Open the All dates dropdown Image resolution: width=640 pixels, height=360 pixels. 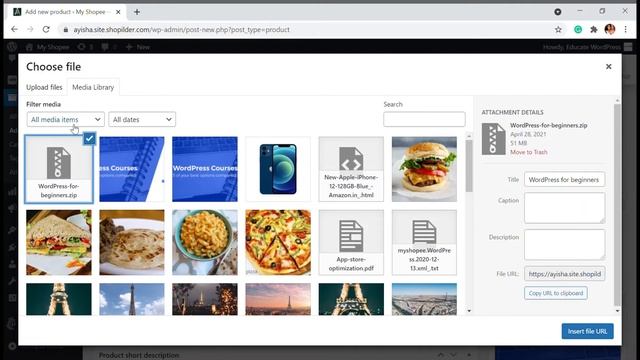click(x=142, y=120)
